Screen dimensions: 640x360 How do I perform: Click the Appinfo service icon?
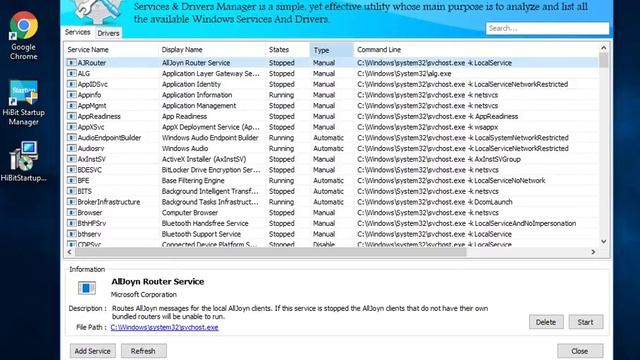(x=71, y=95)
